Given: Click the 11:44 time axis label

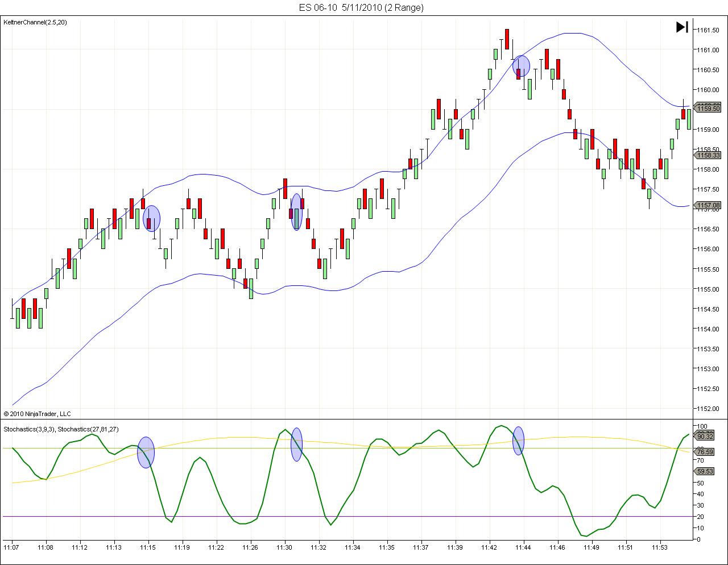Looking at the screenshot, I should point(523,547).
